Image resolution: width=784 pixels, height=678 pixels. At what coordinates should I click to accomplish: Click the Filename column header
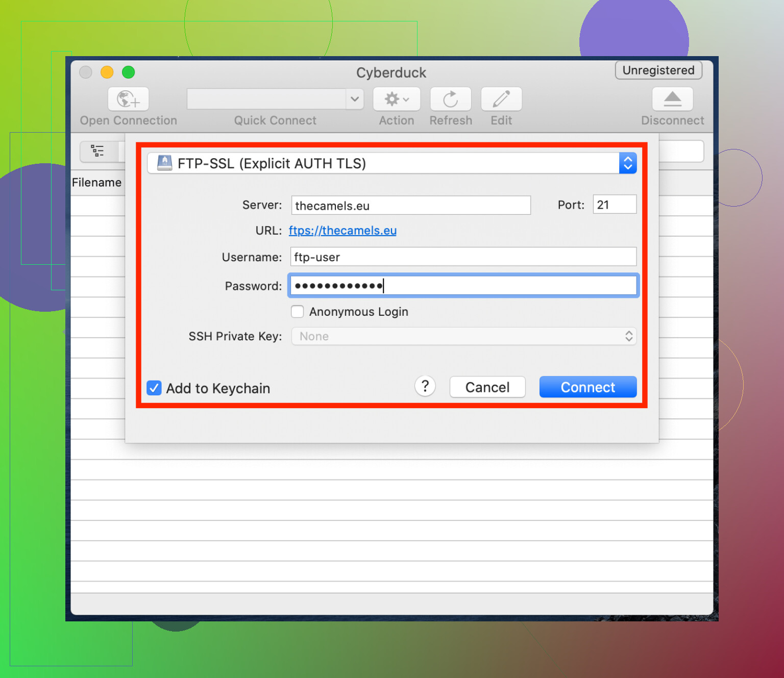coord(97,183)
